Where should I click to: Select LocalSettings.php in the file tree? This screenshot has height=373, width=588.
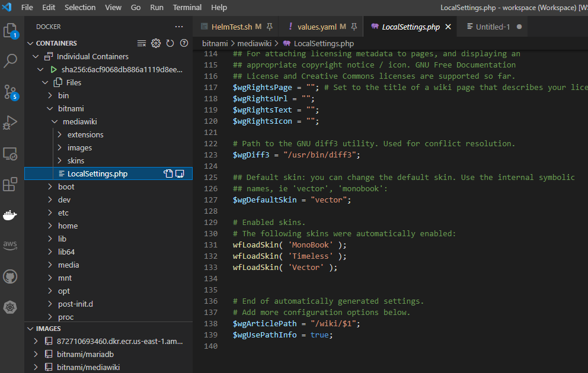(108, 173)
